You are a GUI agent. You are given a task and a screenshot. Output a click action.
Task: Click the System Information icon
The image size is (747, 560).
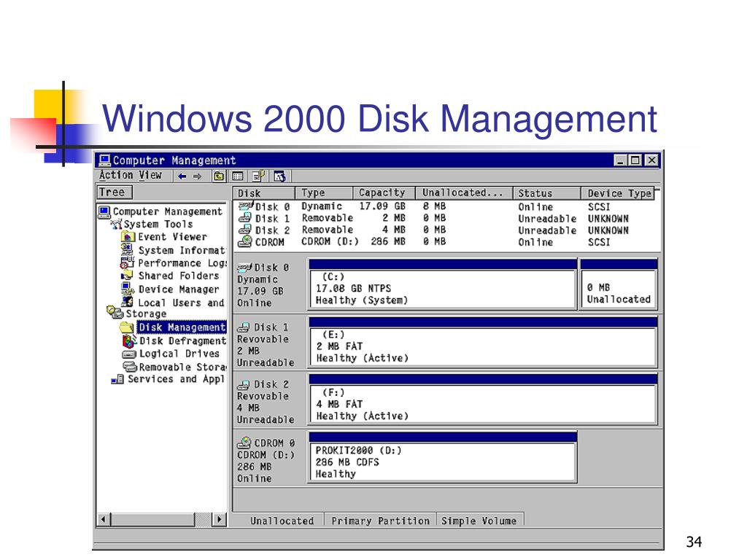[127, 249]
